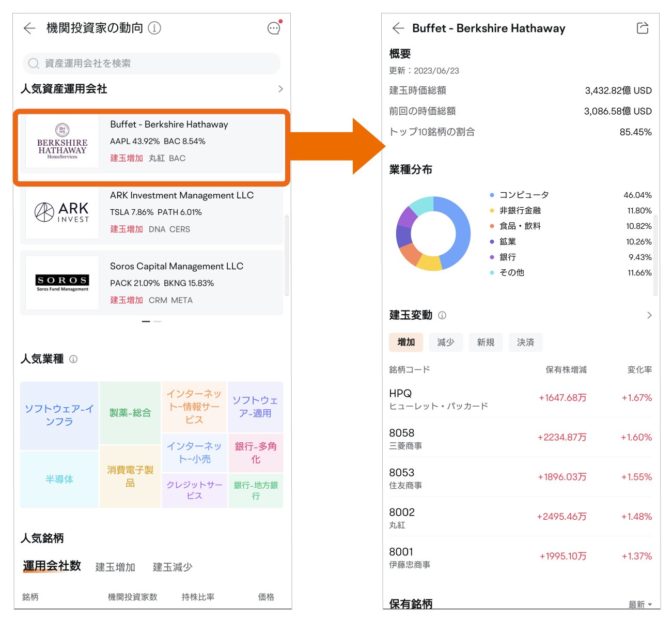This screenshot has width=672, height=620.
Task: Focus the 資産運用会社を検索 search field
Action: click(151, 64)
